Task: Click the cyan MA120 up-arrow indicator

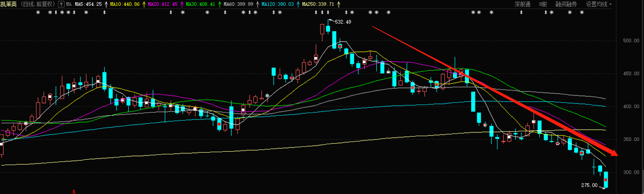Action: tap(298, 4)
